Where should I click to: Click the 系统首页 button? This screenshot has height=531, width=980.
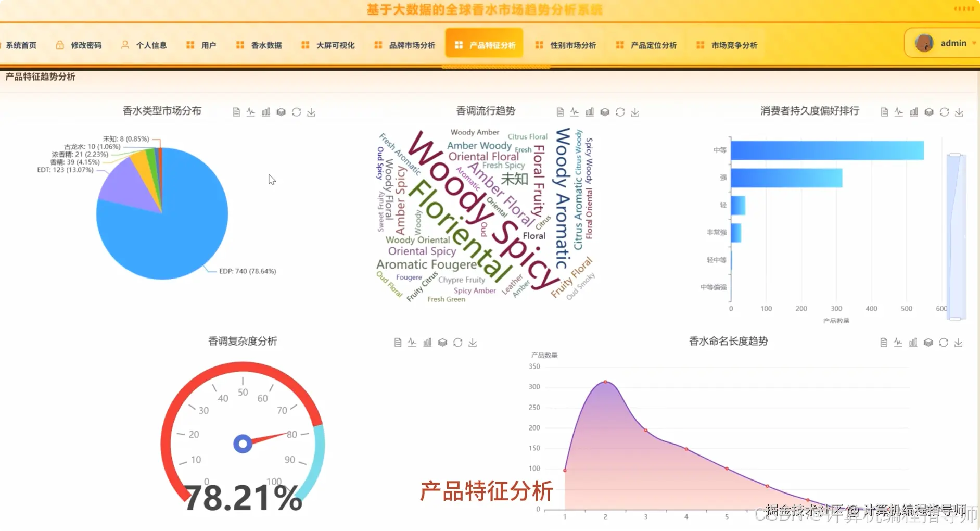click(x=21, y=45)
